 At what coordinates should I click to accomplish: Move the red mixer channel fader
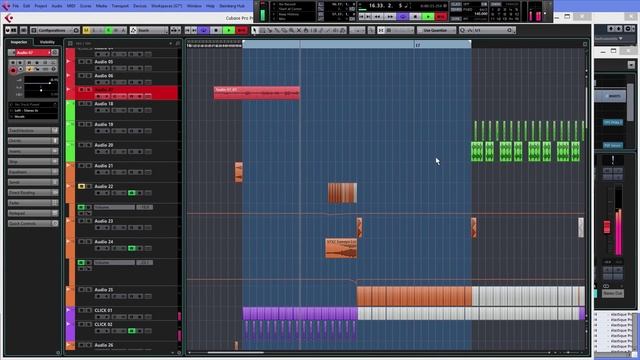(607, 227)
